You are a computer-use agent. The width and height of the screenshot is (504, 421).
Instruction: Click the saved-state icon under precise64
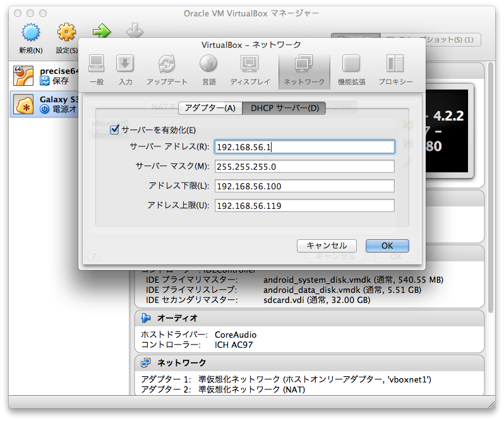coord(44,81)
